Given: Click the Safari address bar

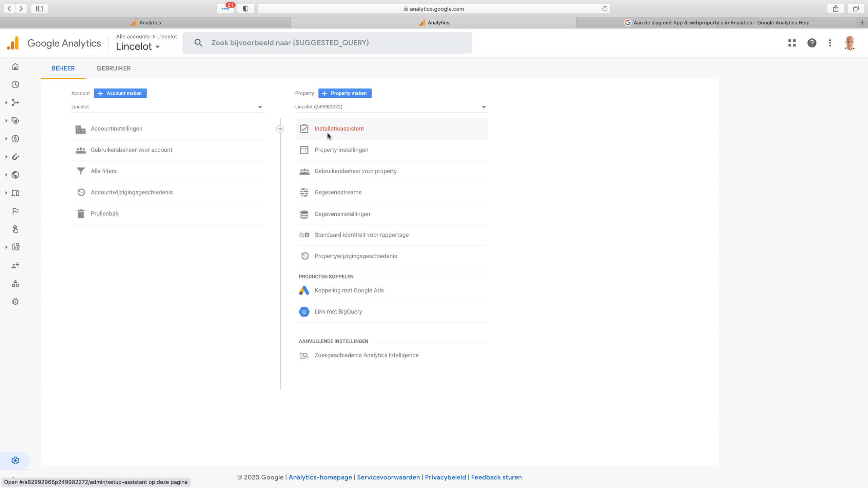Looking at the screenshot, I should point(434,8).
